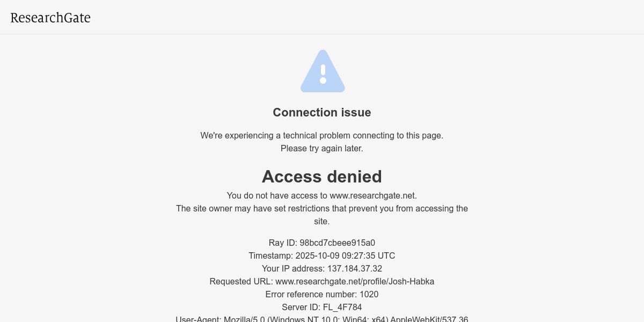Click the ResearchGate logo

pyautogui.click(x=50, y=18)
